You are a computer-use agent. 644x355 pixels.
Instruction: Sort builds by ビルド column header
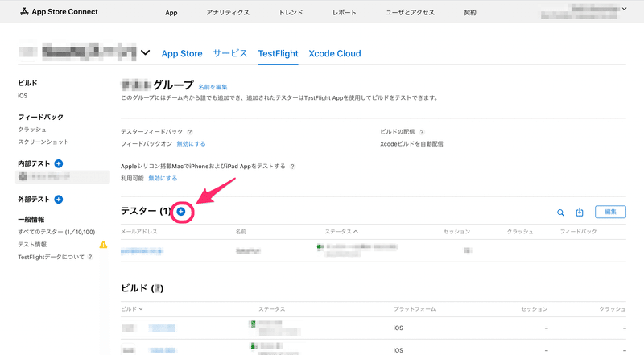point(132,308)
